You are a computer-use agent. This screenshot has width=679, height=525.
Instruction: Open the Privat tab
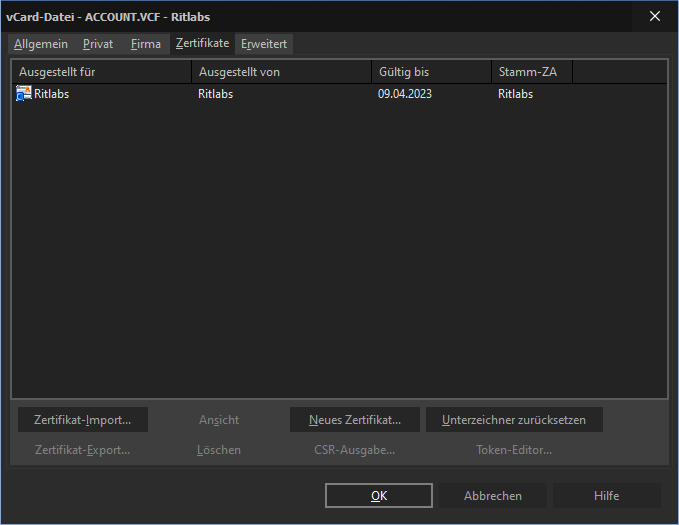point(98,44)
